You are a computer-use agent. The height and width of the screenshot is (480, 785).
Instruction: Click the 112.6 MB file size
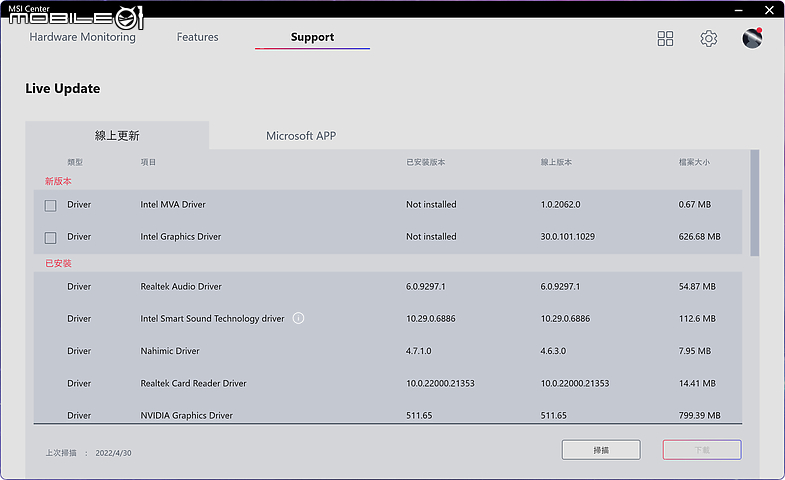[697, 318]
